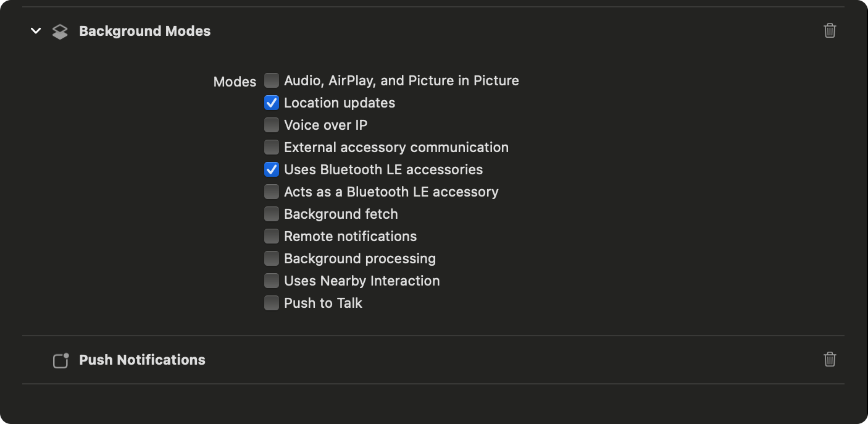868x424 pixels.
Task: Click the Modes label
Action: 235,82
